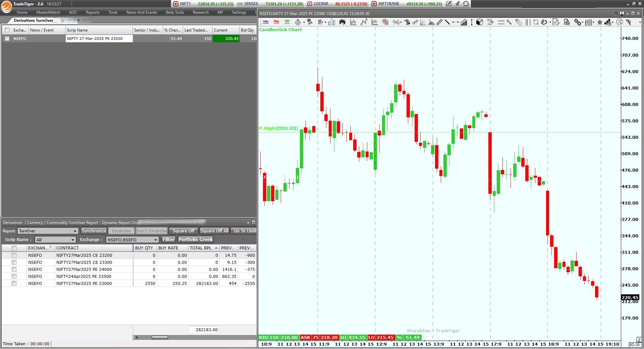The image size is (644, 349).
Task: Toggle select-all checkbox in TurnOver report header
Action: [14, 248]
